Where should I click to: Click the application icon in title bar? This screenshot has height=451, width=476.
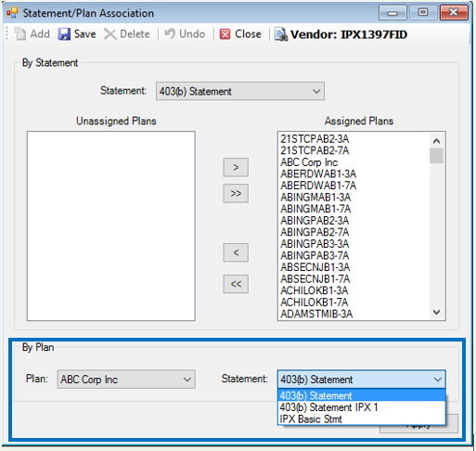(12, 13)
